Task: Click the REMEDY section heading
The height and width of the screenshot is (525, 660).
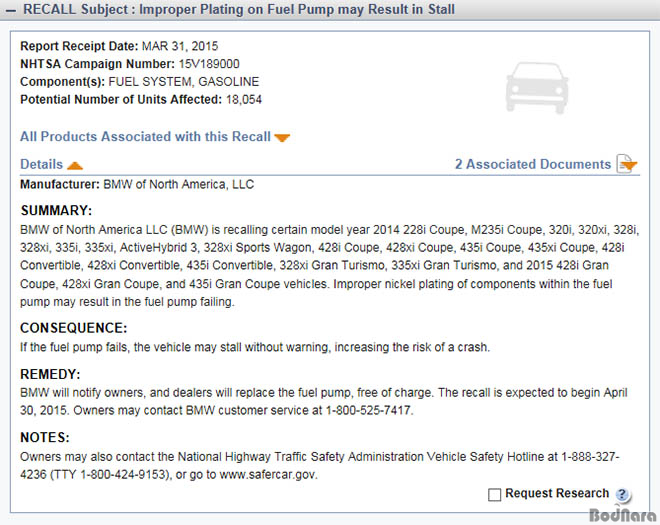Action: (48, 374)
